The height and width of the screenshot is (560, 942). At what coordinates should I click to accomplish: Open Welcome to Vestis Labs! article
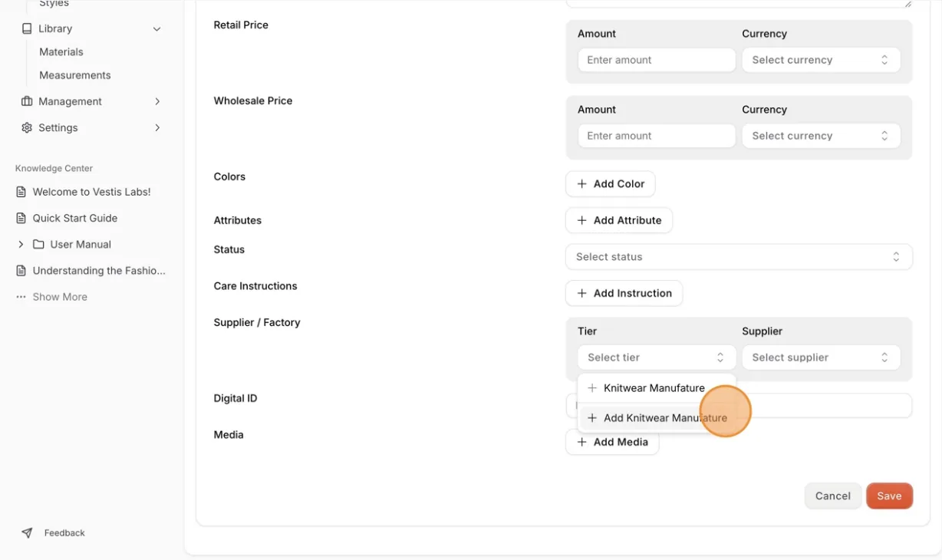click(x=91, y=192)
